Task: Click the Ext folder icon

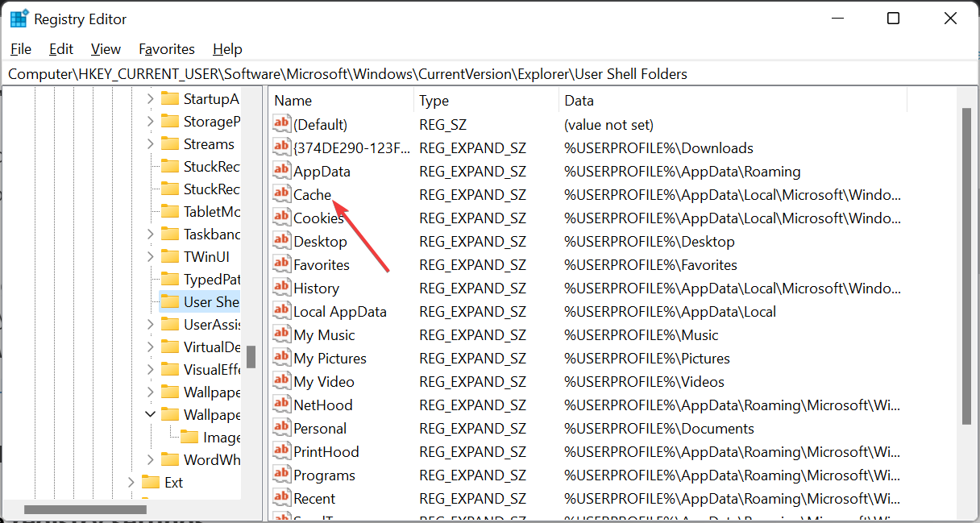Action: [150, 482]
